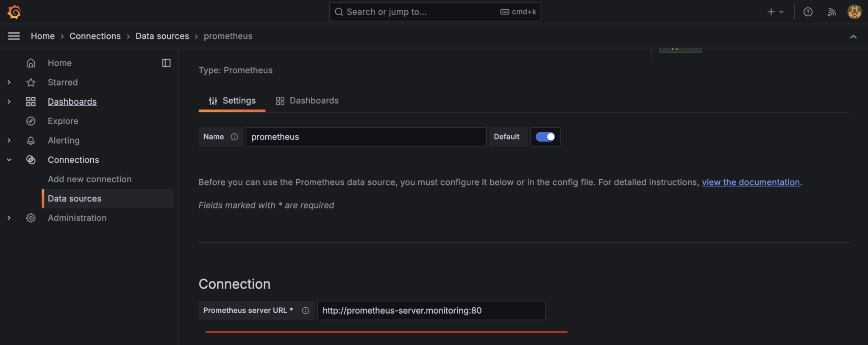Open Connections from the sidebar
The height and width of the screenshot is (345, 868).
pos(73,160)
